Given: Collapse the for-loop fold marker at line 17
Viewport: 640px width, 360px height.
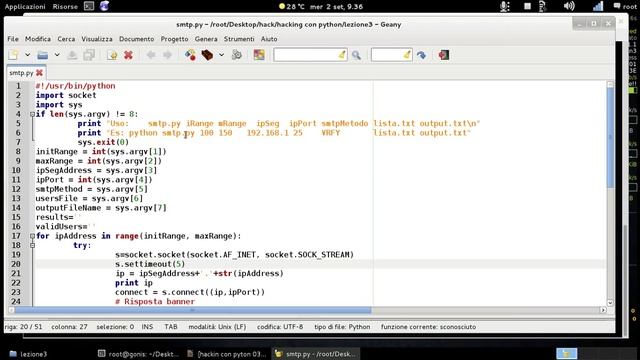Looking at the screenshot, I should click(32, 236).
